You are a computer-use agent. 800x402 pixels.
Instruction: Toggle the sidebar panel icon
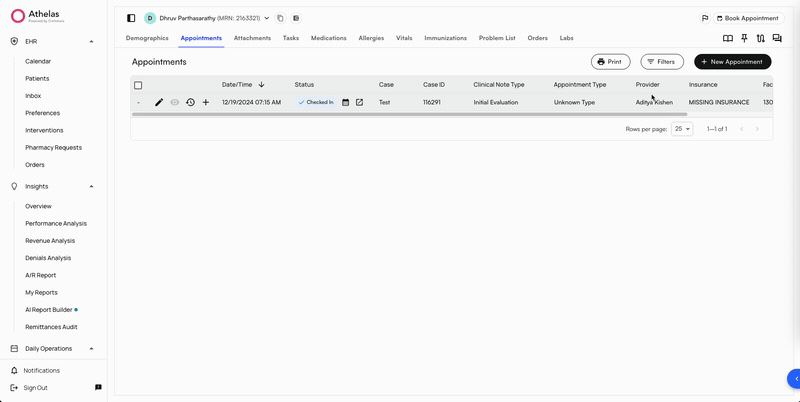pos(131,18)
